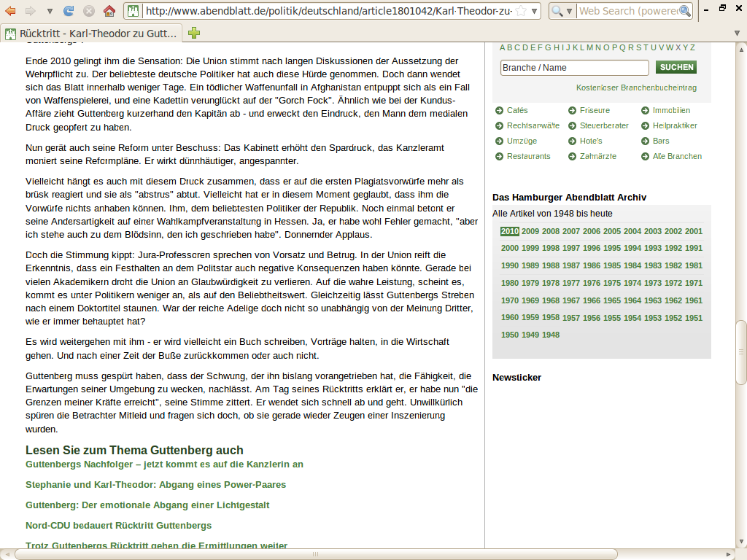Open the archive year 1975

[x=612, y=283]
